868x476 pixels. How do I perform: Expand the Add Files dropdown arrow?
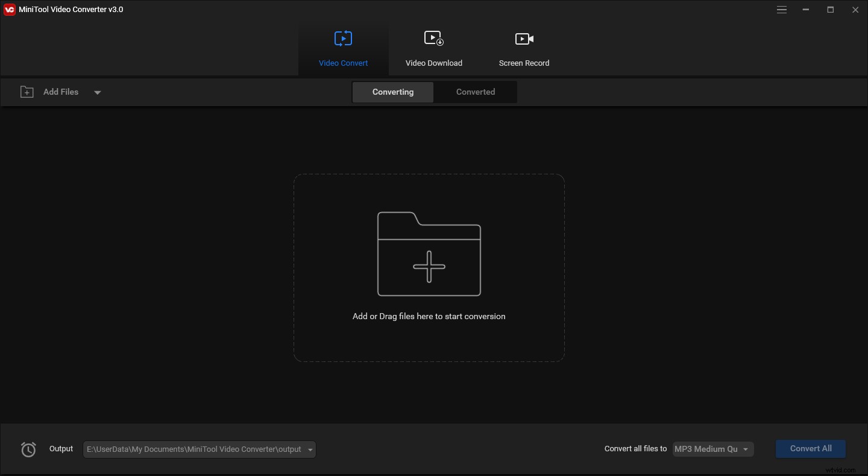(98, 92)
